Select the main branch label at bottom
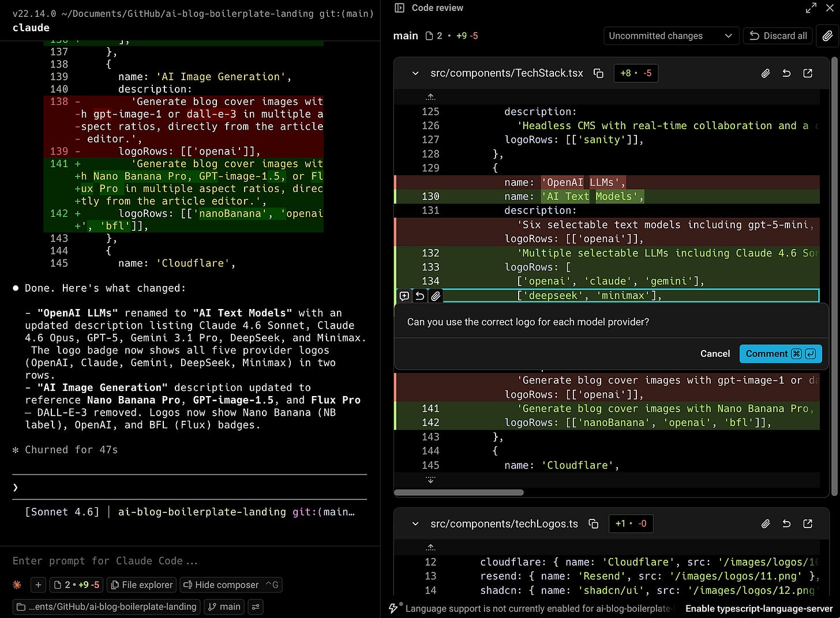This screenshot has width=840, height=618. [224, 606]
